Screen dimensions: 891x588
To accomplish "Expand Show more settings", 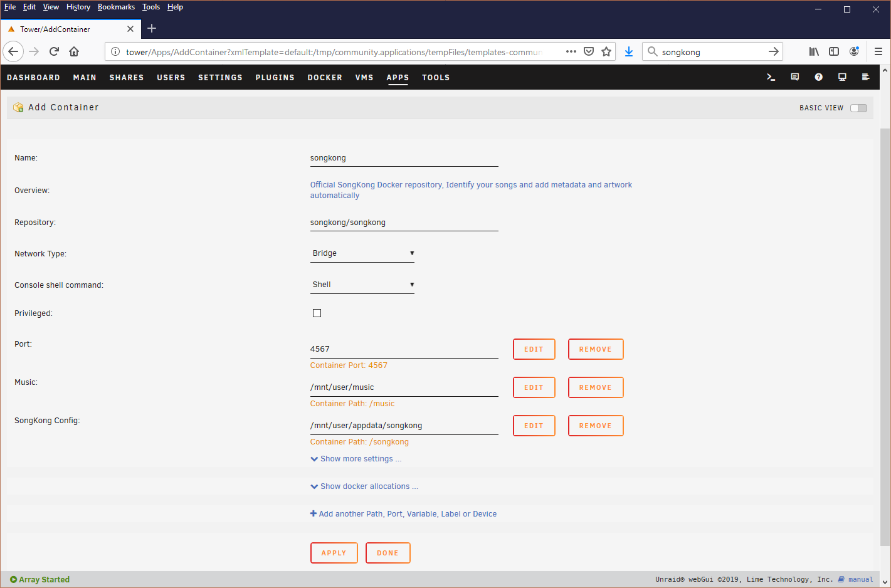I will point(356,459).
